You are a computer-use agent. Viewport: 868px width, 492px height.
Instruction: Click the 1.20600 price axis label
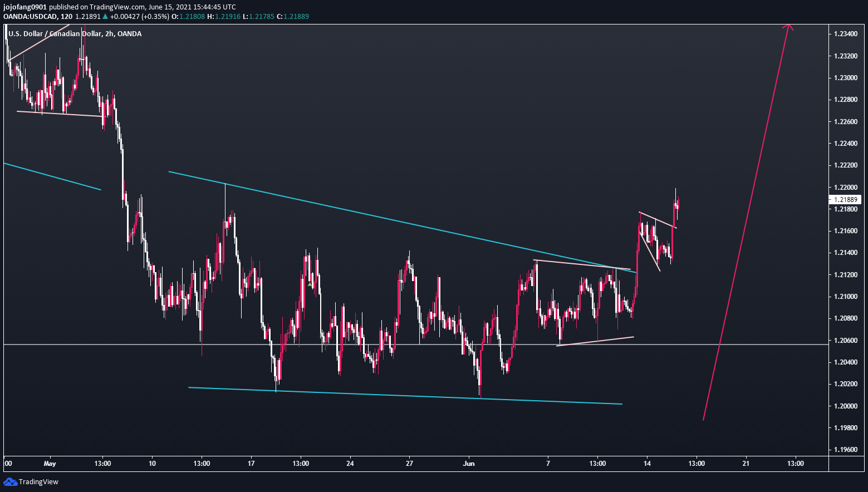[x=845, y=340]
